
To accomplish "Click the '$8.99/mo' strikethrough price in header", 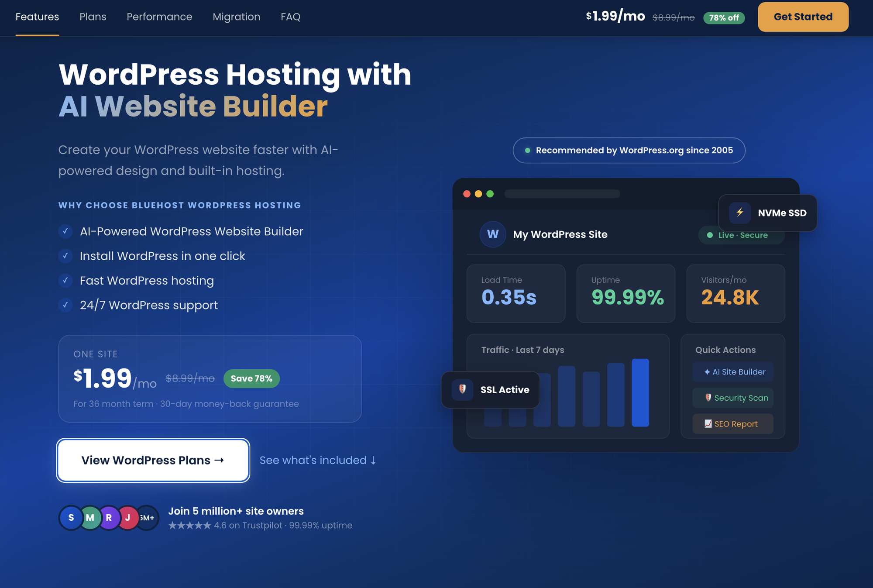I will click(673, 17).
